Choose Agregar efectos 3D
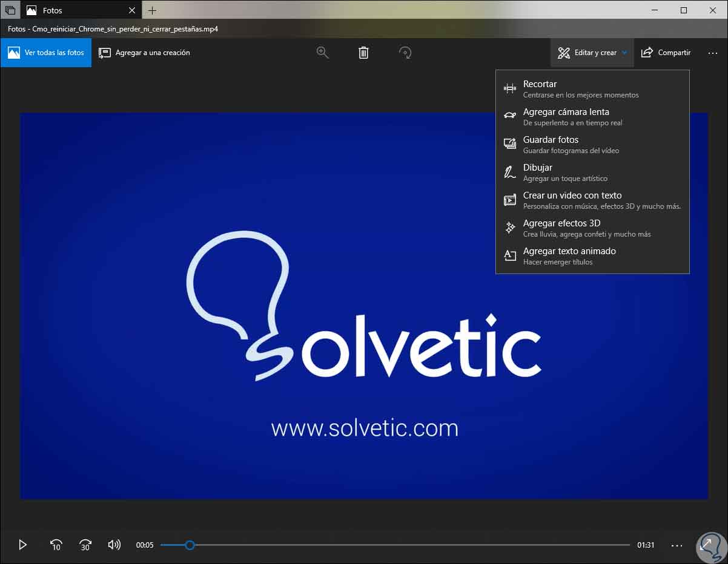The image size is (728, 564). pyautogui.click(x=592, y=228)
